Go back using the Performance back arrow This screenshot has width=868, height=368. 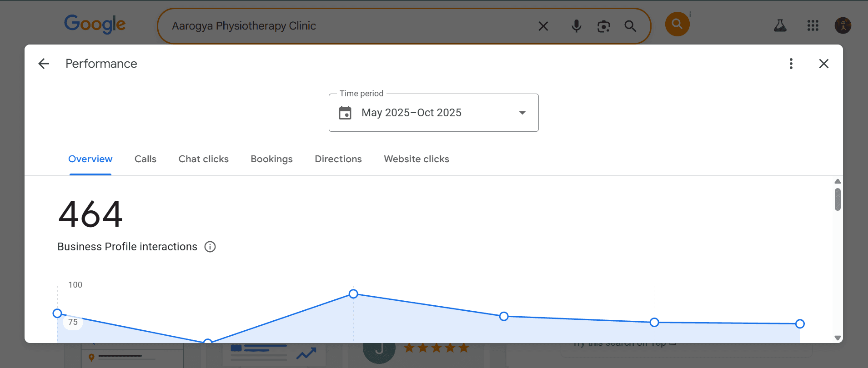tap(44, 64)
